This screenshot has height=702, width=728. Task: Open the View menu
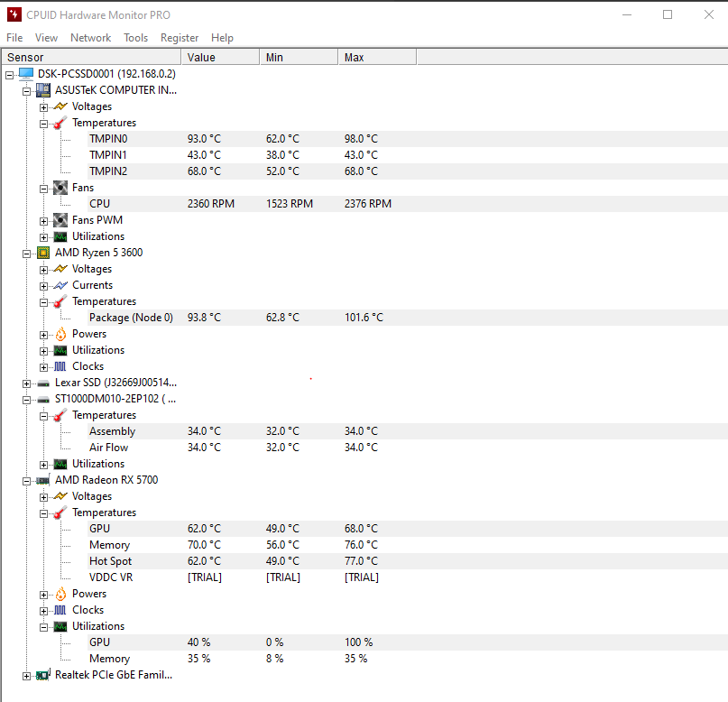pos(46,38)
